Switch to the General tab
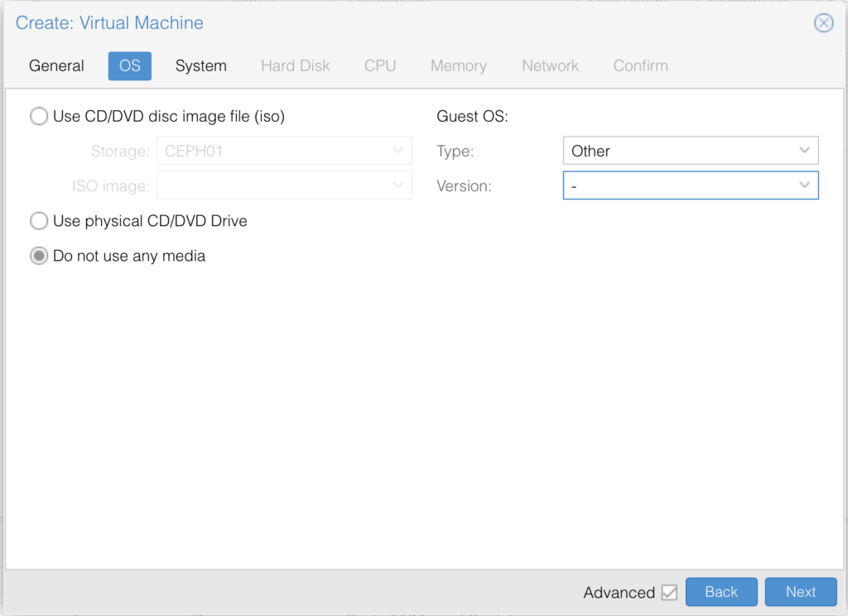Viewport: 848px width, 616px height. (56, 66)
